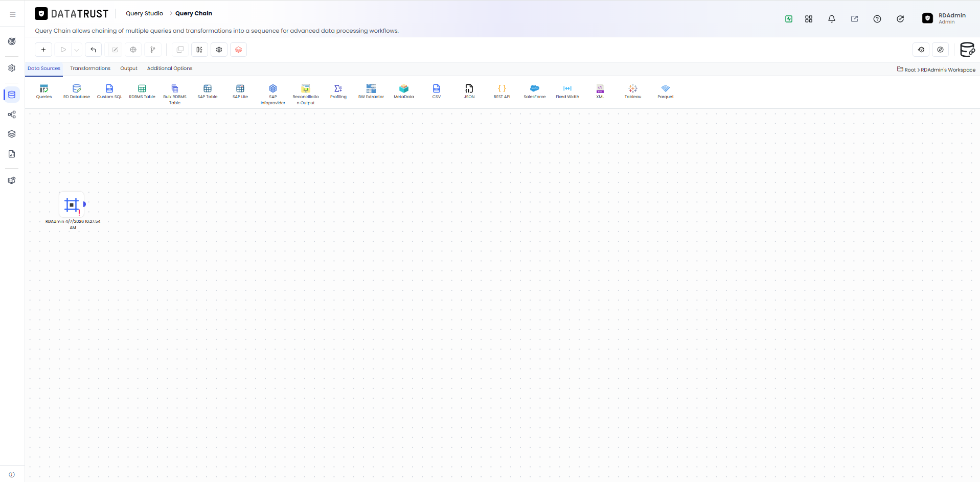Open the sidebar workflow nodes icon
The width and height of the screenshot is (980, 482).
pyautogui.click(x=12, y=114)
